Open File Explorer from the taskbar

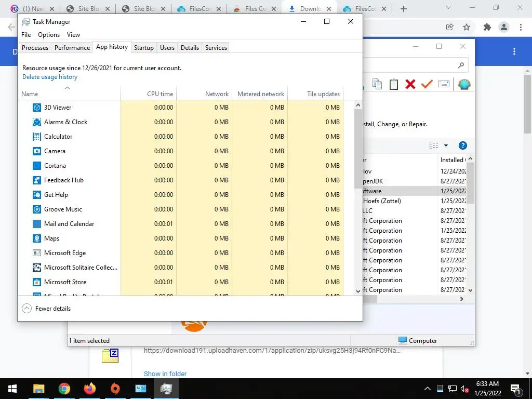pyautogui.click(x=38, y=389)
